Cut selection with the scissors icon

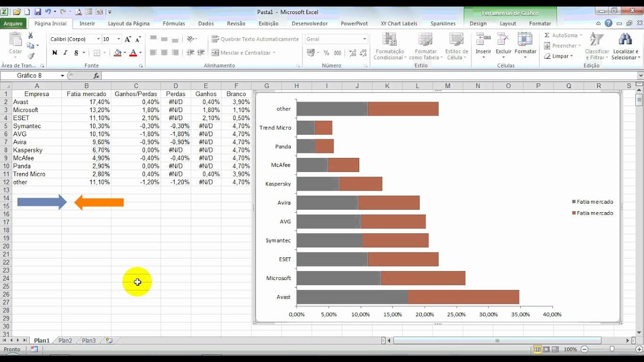(31, 36)
